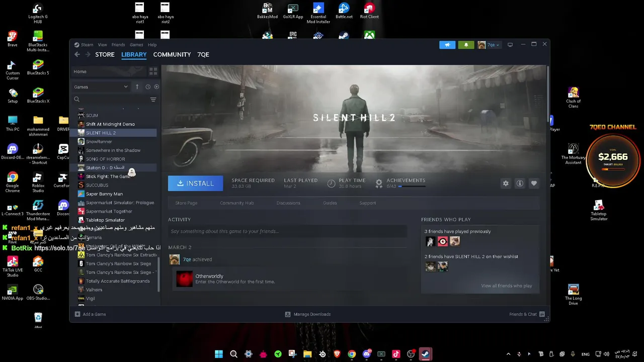This screenshot has height=362, width=644.
Task: Open the Guides link
Action: click(330, 203)
